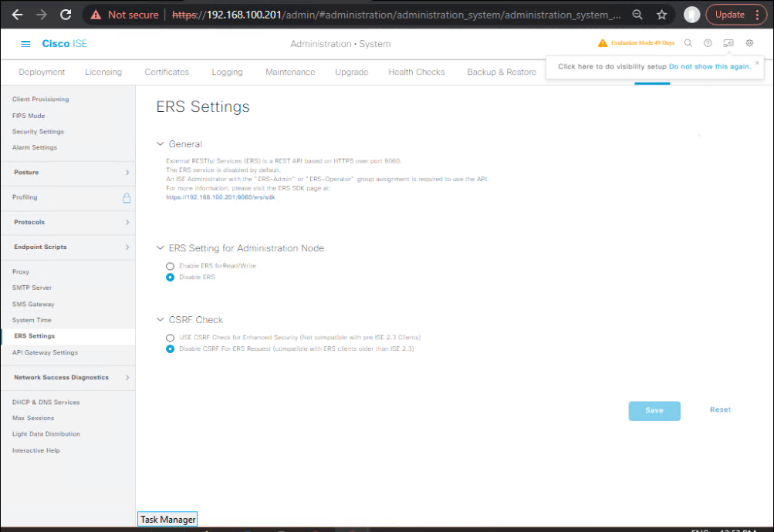Reload the page
Viewport: 774px width, 532px height.
(66, 15)
